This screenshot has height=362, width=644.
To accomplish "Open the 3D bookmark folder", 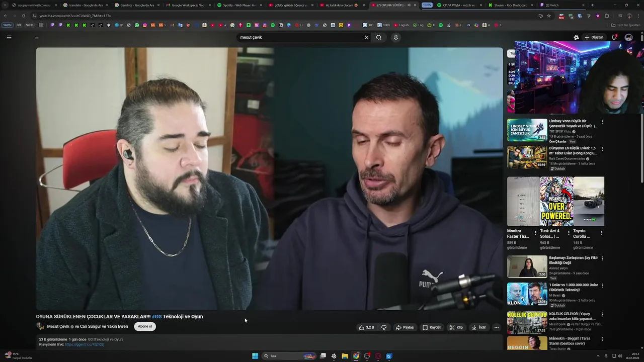I will [19, 25].
